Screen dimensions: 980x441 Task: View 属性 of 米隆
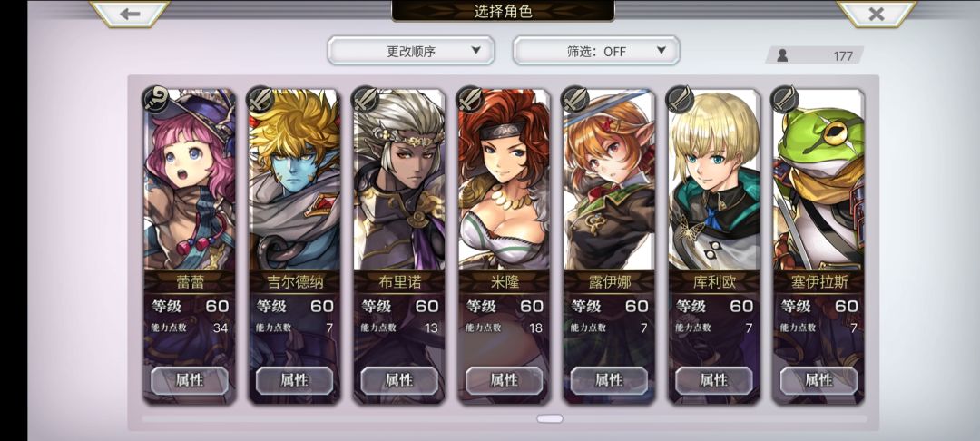[x=505, y=380]
